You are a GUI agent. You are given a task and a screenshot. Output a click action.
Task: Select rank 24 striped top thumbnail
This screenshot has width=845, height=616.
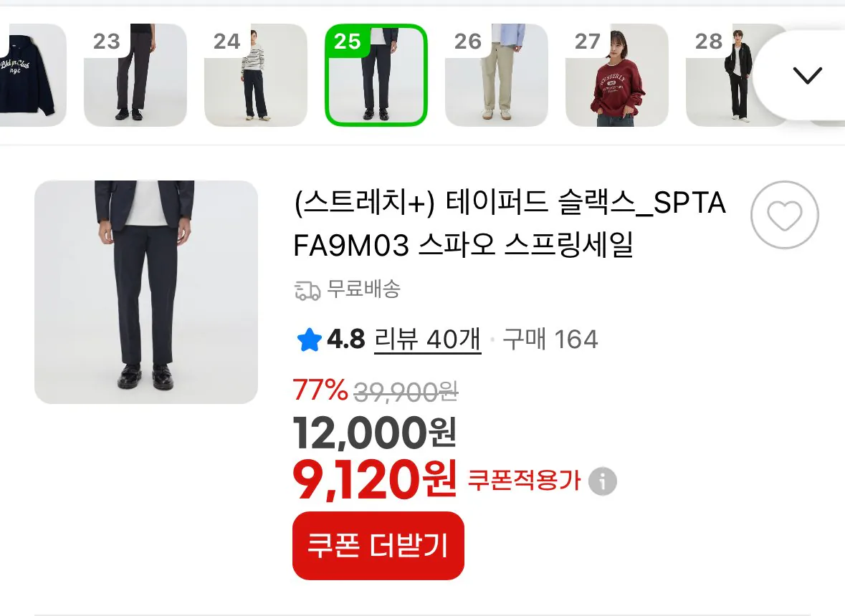click(256, 74)
